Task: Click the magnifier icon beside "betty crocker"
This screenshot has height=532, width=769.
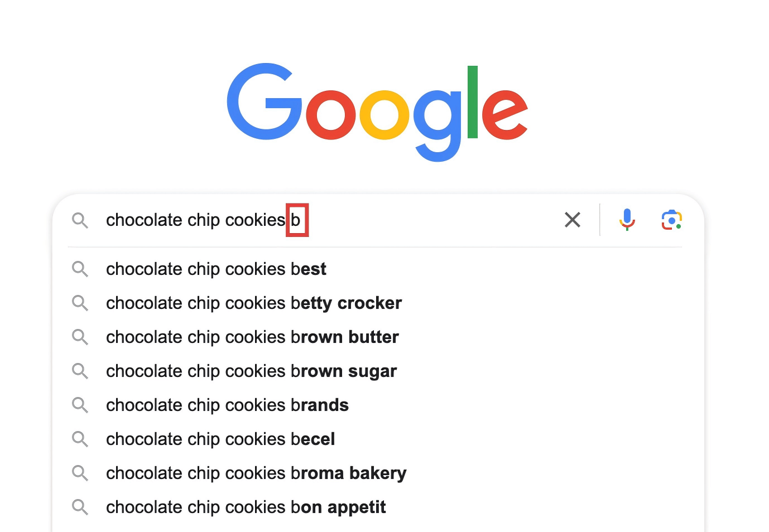Action: tap(80, 303)
